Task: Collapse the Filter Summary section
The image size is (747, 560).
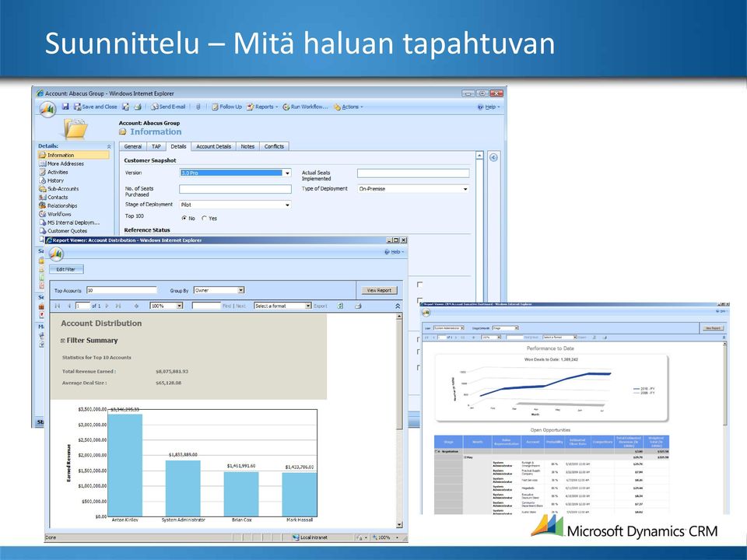Action: tap(63, 341)
